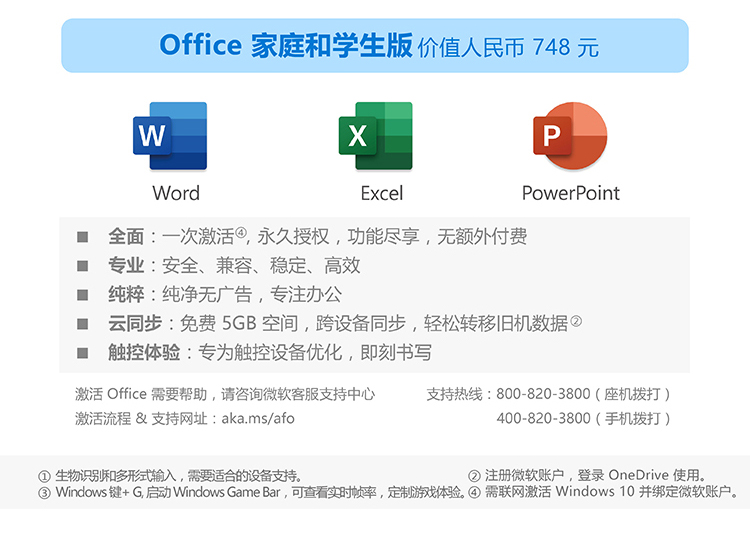Select the "Word" label under the icon
The width and height of the screenshot is (750, 547).
click(x=176, y=193)
